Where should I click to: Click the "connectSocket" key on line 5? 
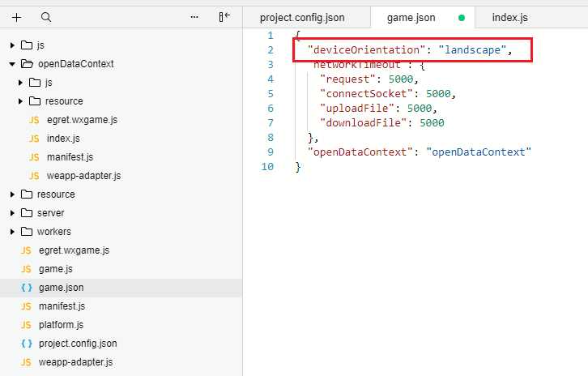[x=366, y=94]
